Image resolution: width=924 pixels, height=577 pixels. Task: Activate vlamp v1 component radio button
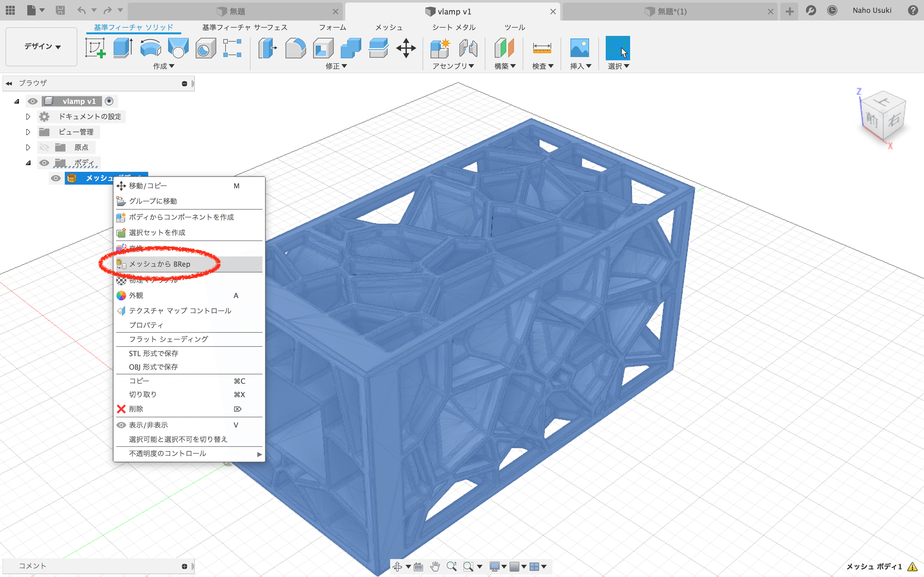point(109,101)
